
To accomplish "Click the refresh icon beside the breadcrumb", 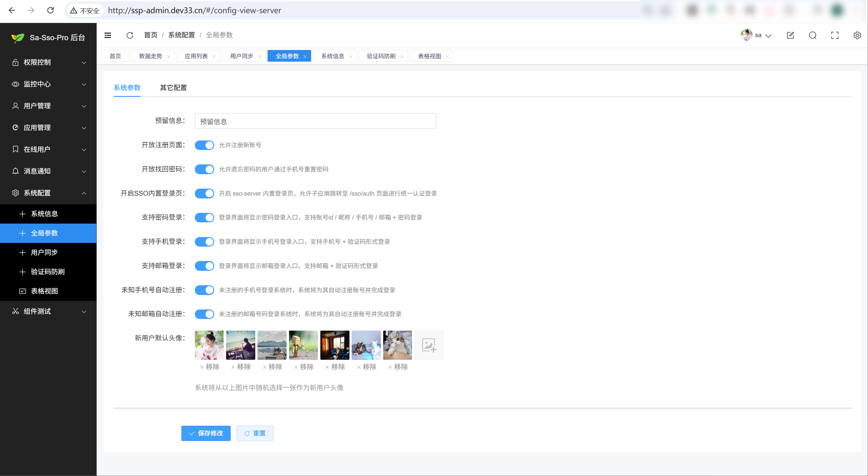I will coord(130,35).
